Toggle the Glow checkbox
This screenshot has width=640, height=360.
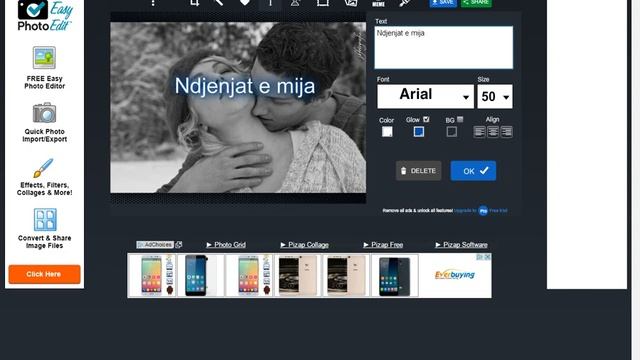pos(426,119)
